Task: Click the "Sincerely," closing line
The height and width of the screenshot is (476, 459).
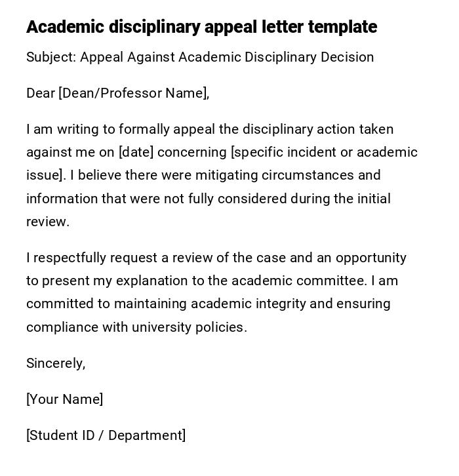Action: (x=56, y=363)
